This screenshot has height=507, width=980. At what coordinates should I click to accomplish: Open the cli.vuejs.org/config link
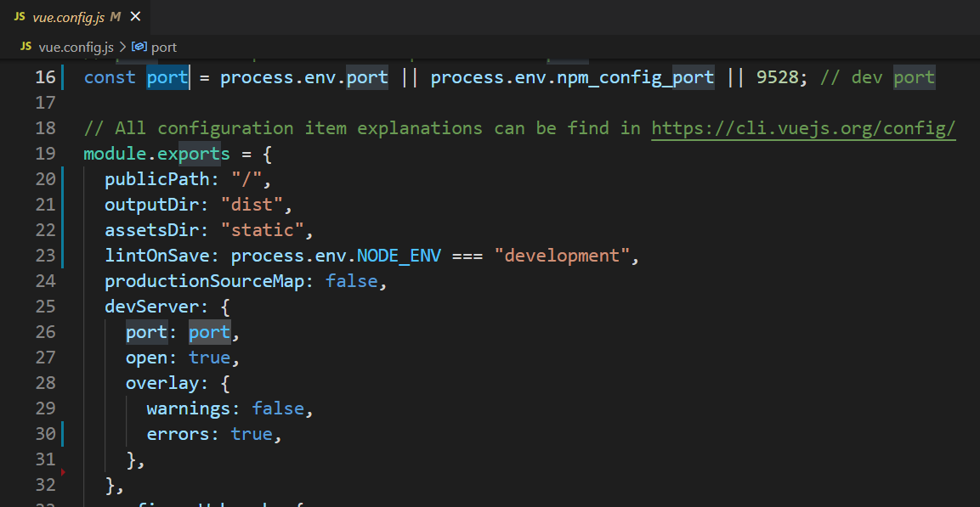point(804,128)
